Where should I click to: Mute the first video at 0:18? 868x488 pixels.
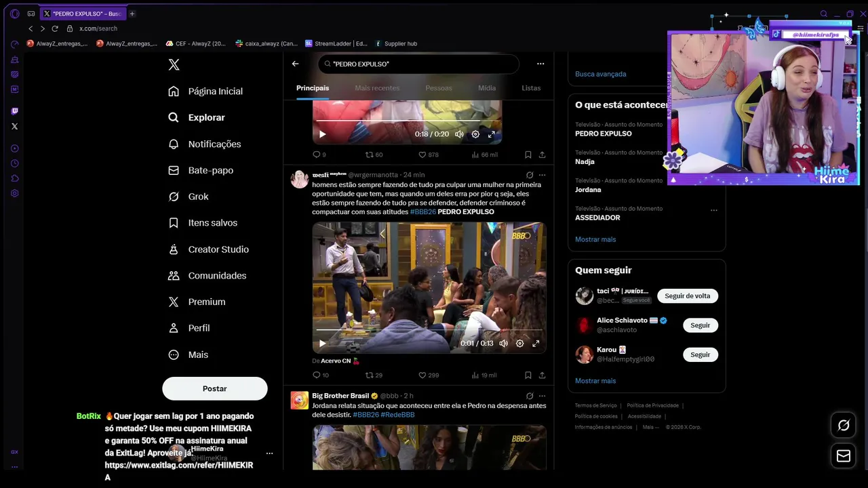(x=459, y=134)
